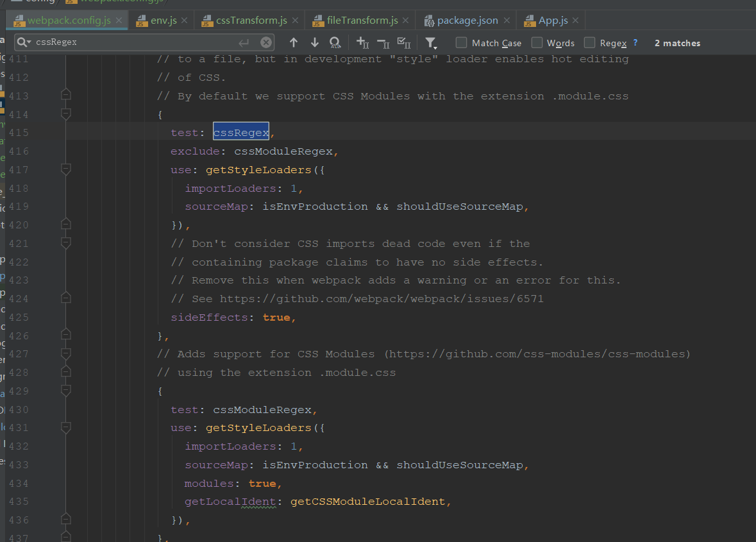Click cssModuleRegex on the exclude line
Screen dimensions: 756x542
[283, 151]
